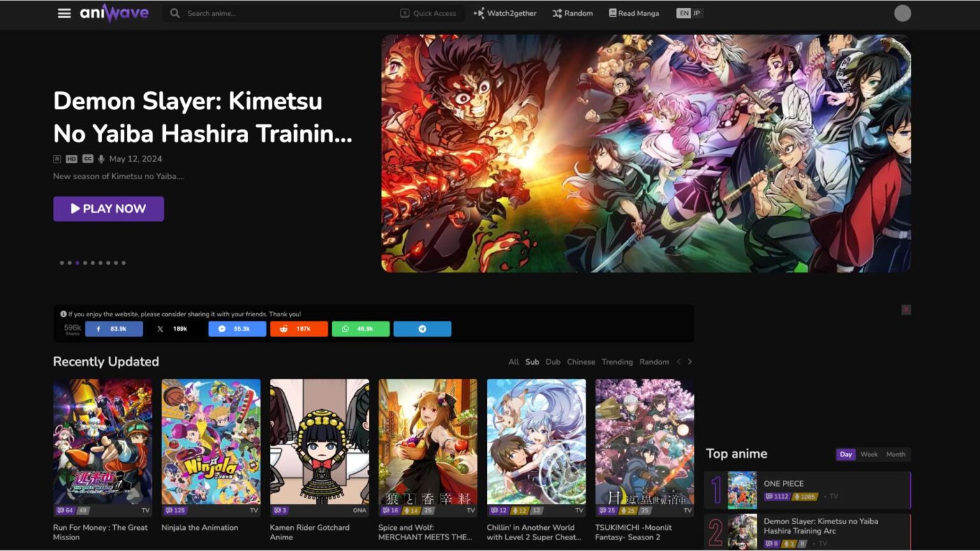Open the Demon Slayer banner image
This screenshot has height=551, width=980.
click(646, 154)
